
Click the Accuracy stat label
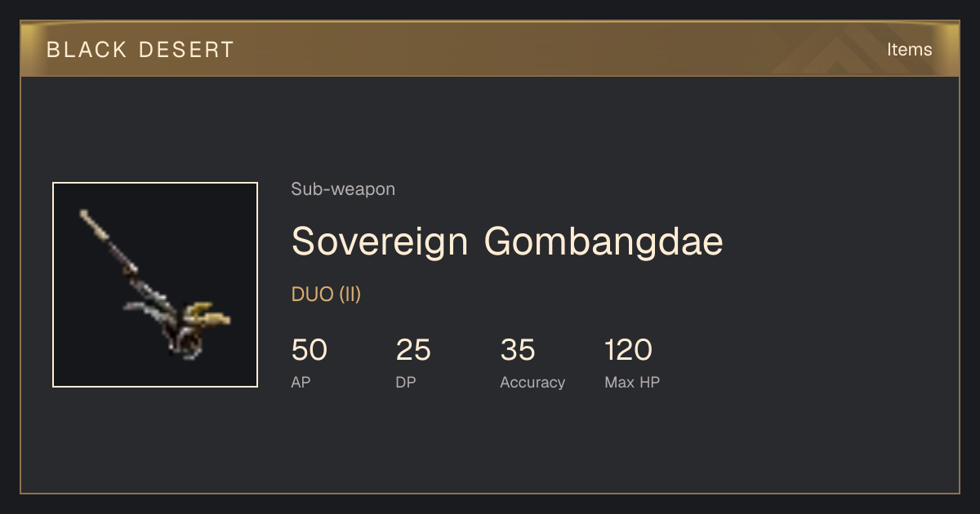(x=532, y=382)
